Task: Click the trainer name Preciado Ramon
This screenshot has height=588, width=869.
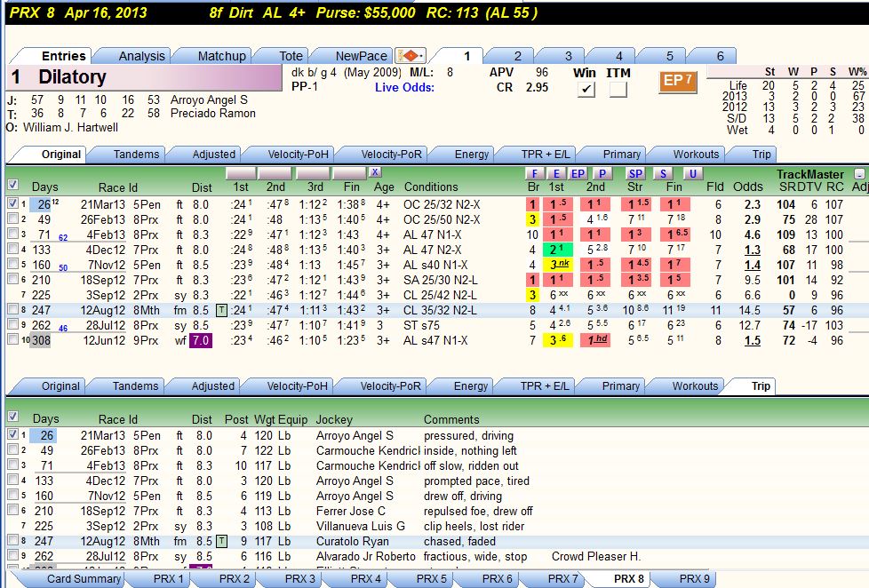Action: [213, 113]
